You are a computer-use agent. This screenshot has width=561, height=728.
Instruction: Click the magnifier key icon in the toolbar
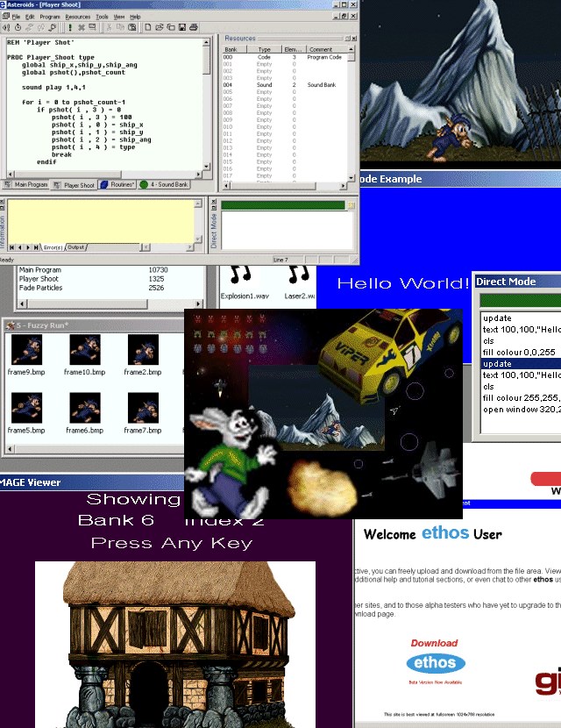pos(53,28)
